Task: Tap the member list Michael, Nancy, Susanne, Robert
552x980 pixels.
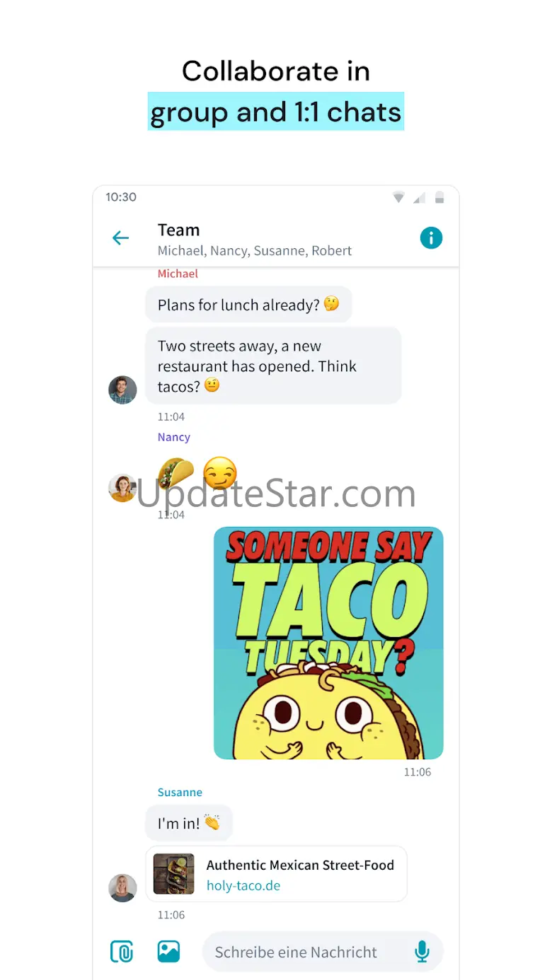Action: [255, 251]
